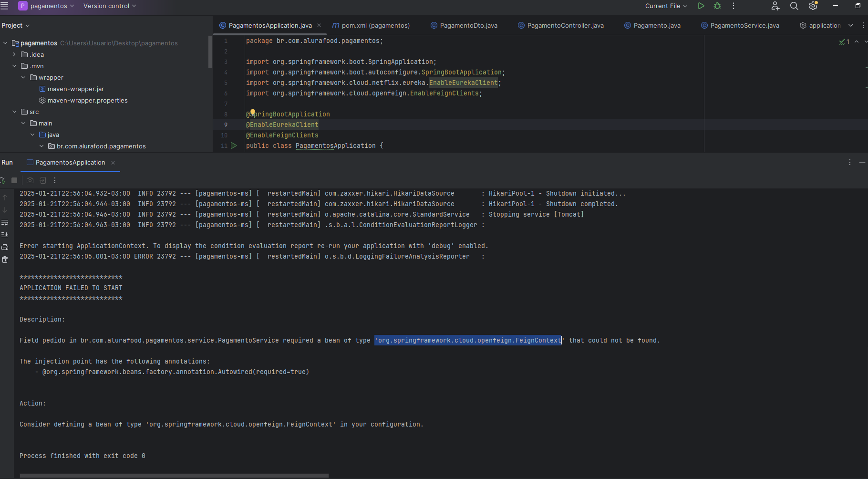Open Run tool window options menu
This screenshot has width=868, height=479.
(850, 162)
